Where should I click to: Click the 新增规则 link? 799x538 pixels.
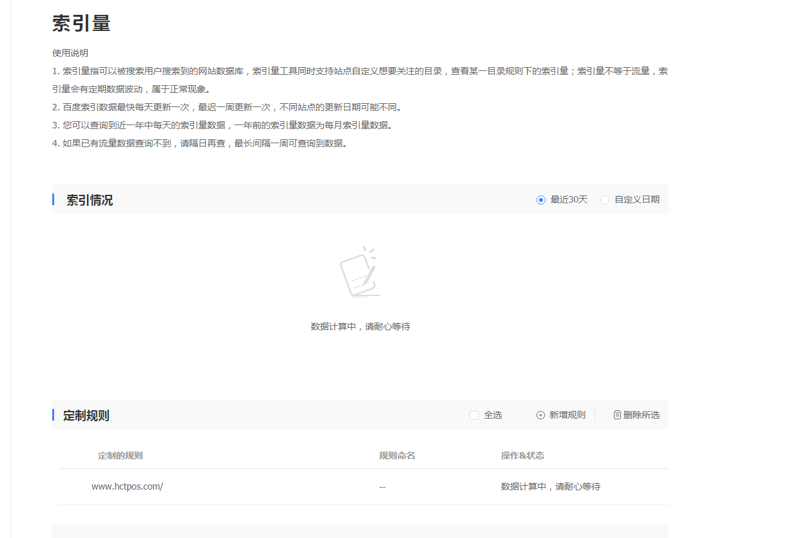click(x=567, y=415)
